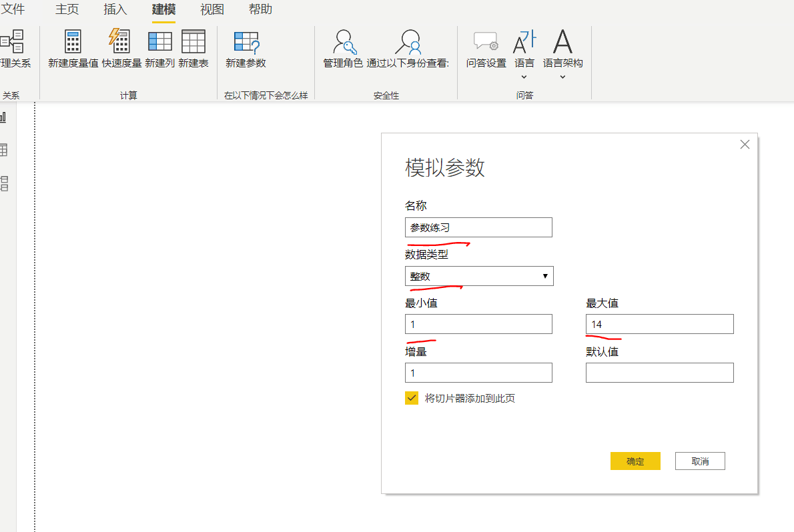Expand the 语言 (Language) dropdown

pos(524,77)
